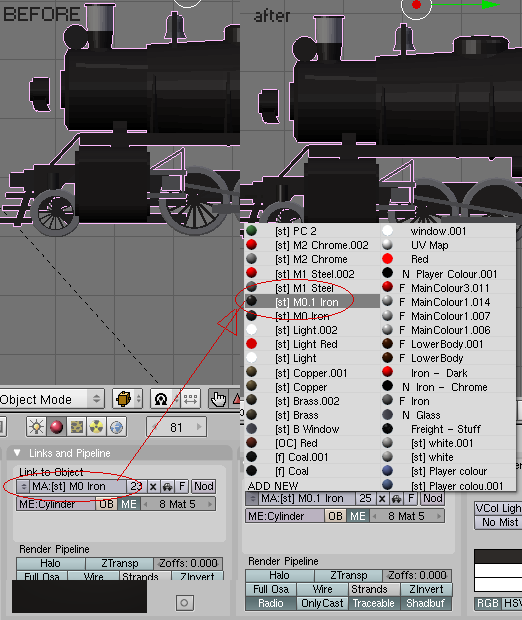Click the VCol Light button
This screenshot has height=620, width=522.
tap(499, 508)
